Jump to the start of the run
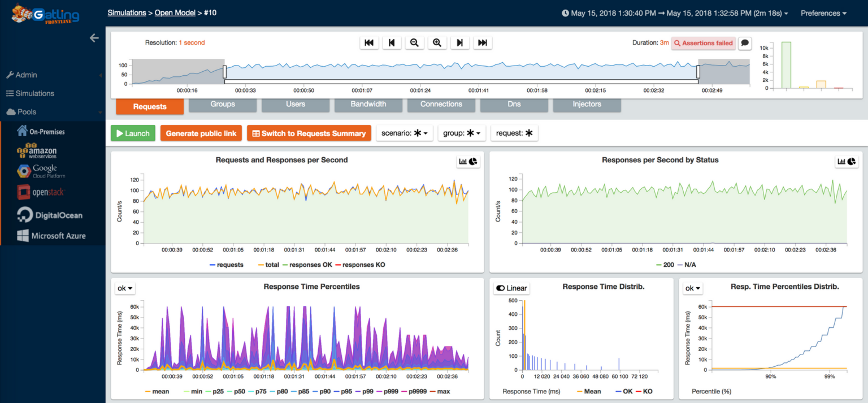This screenshot has width=868, height=403. tap(370, 42)
